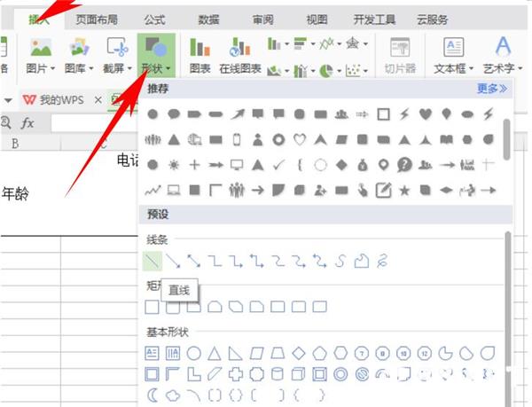Choose the oval basic shape
This screenshot has width=532, height=407.
point(193,354)
